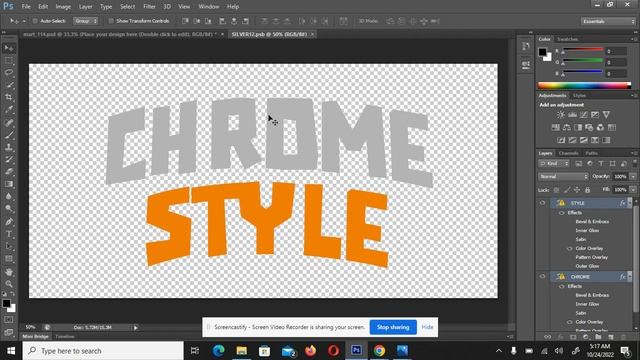This screenshot has height=360, width=640.
Task: Click the foreground color swatch in Color panel
Action: coord(542,52)
